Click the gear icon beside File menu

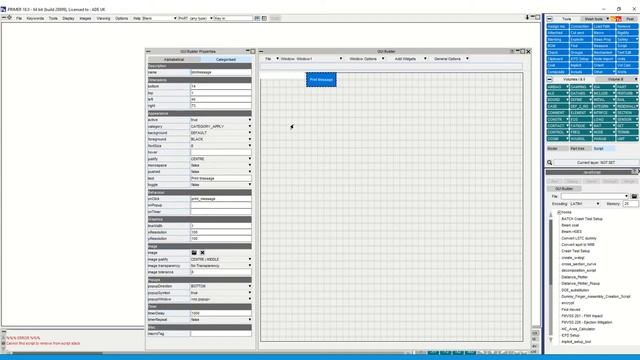coord(10,18)
